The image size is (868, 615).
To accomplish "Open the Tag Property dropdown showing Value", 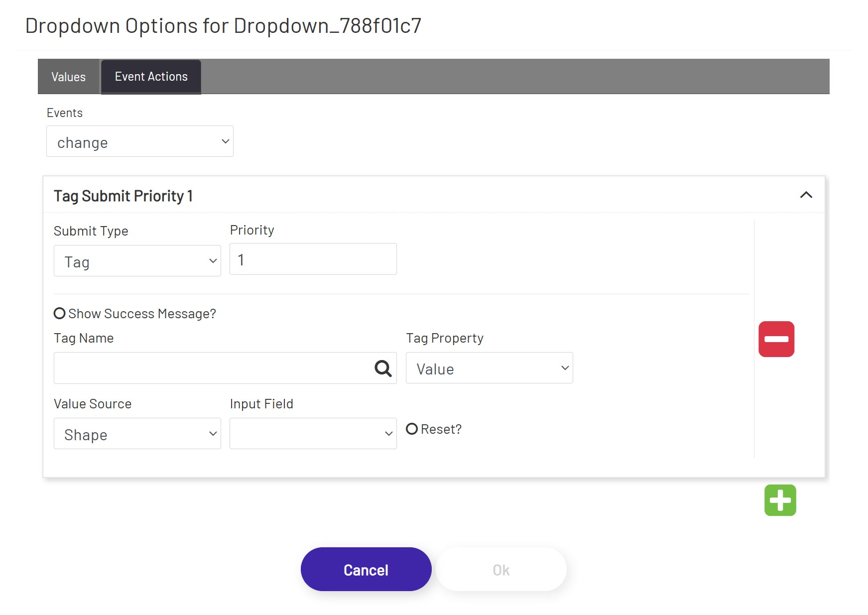I will point(489,368).
